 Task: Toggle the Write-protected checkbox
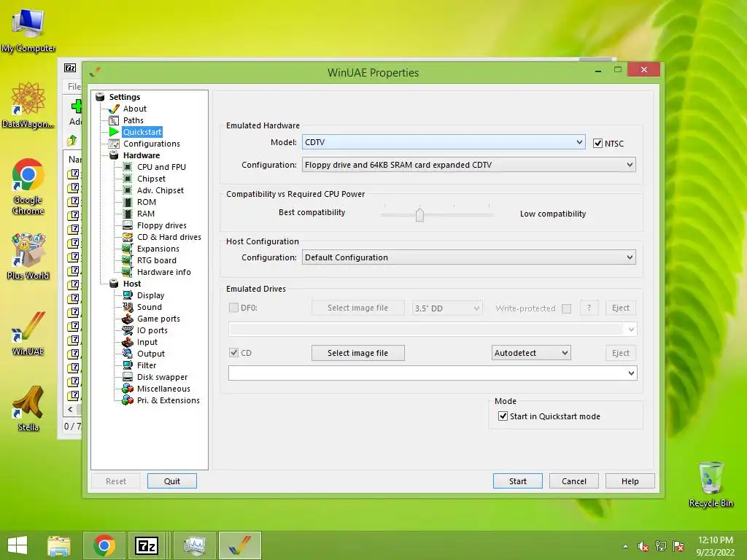(x=566, y=308)
